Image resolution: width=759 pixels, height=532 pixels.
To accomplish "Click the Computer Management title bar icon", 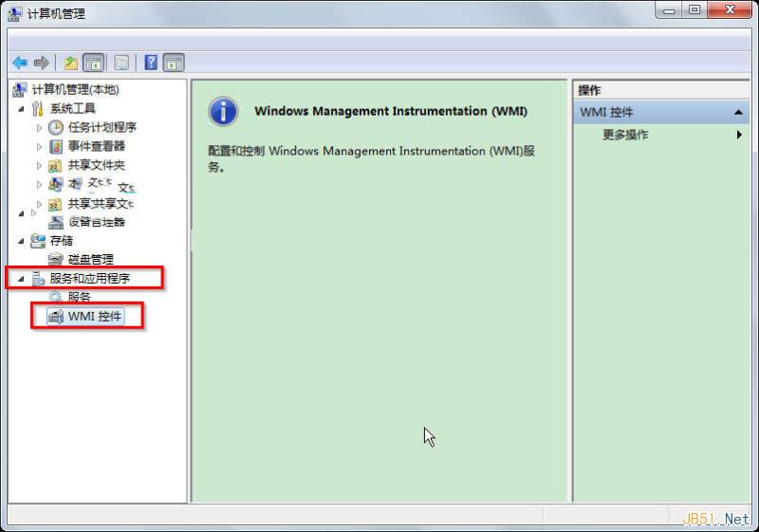I will point(14,13).
